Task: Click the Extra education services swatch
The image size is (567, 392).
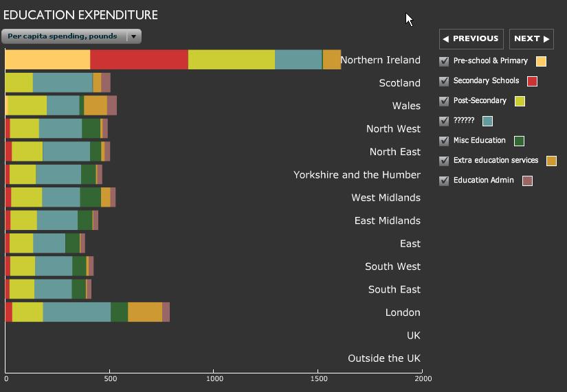Action: pyautogui.click(x=551, y=161)
